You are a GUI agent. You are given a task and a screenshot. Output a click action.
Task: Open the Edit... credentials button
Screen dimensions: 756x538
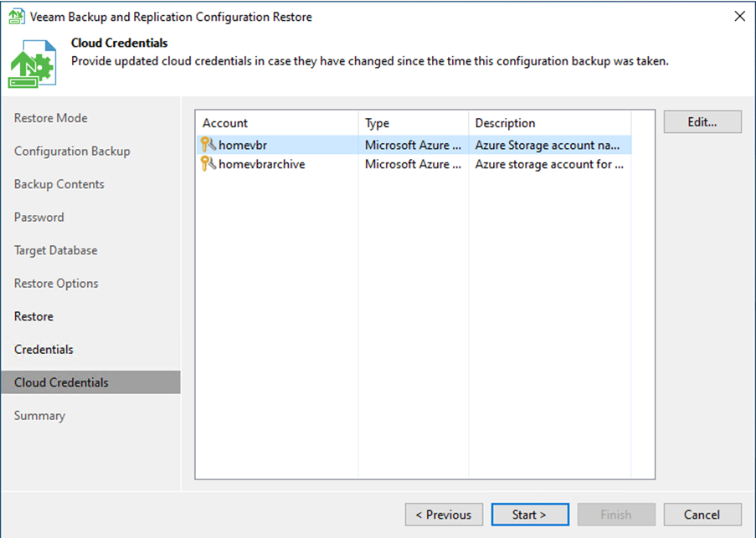point(702,122)
